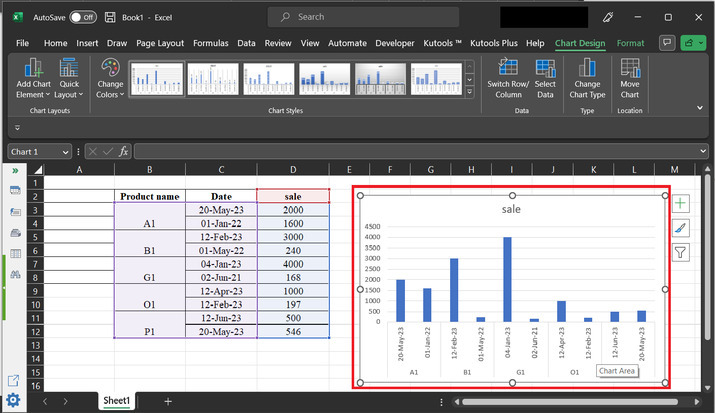The height and width of the screenshot is (413, 715).
Task: Expand the formula bar
Action: tap(703, 151)
